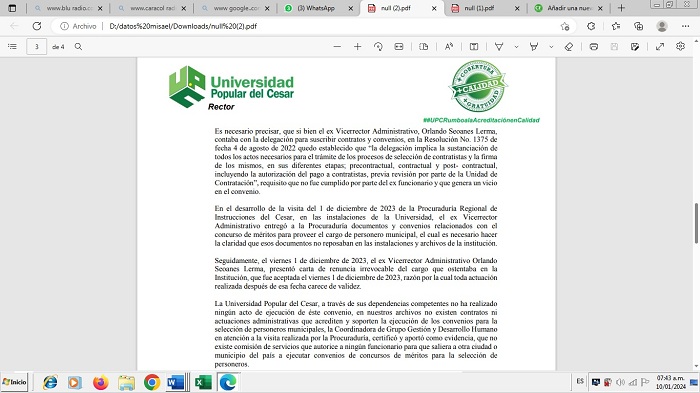This screenshot has height=393, width=700.
Task: Expand the highlight color options arrow
Action: pos(551,46)
